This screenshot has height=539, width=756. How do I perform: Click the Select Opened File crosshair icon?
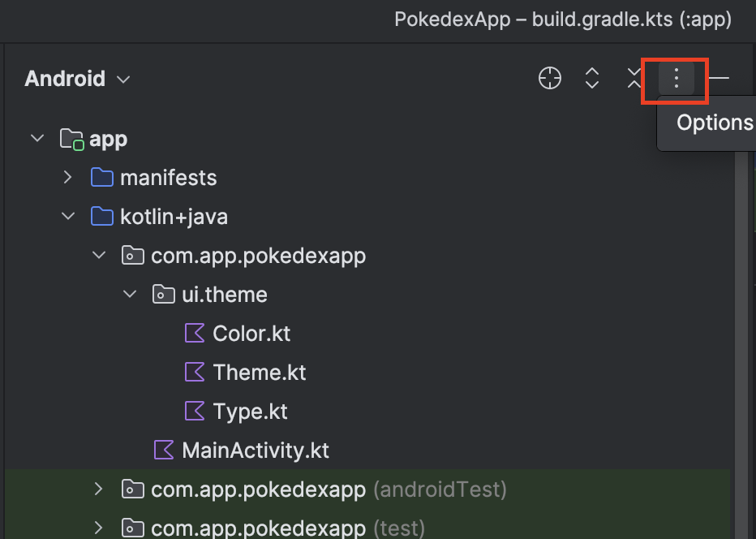point(550,79)
